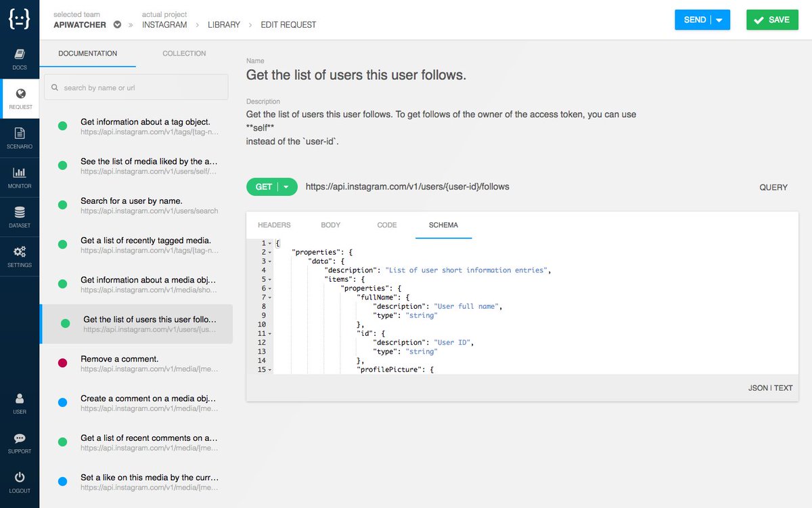Click the search magnifier icon

coord(55,87)
